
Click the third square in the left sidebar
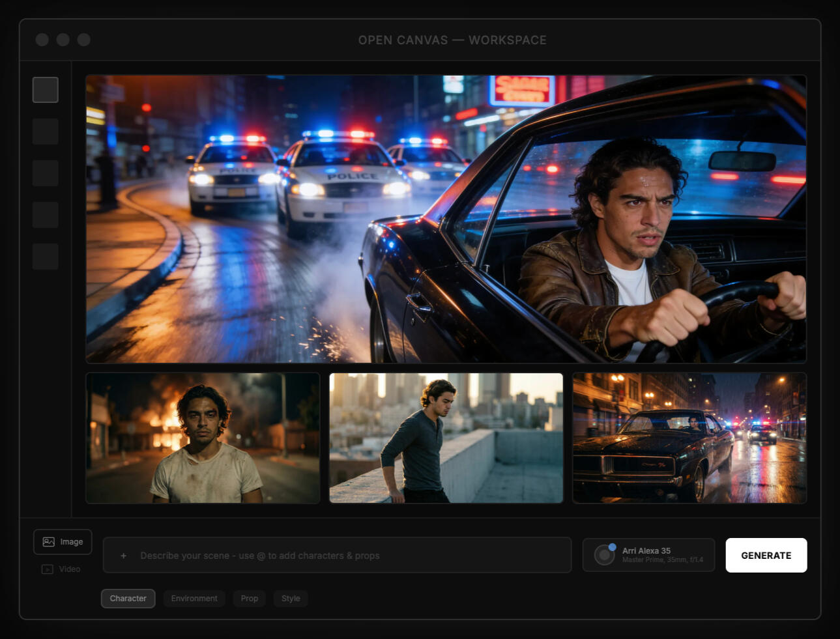tap(46, 173)
